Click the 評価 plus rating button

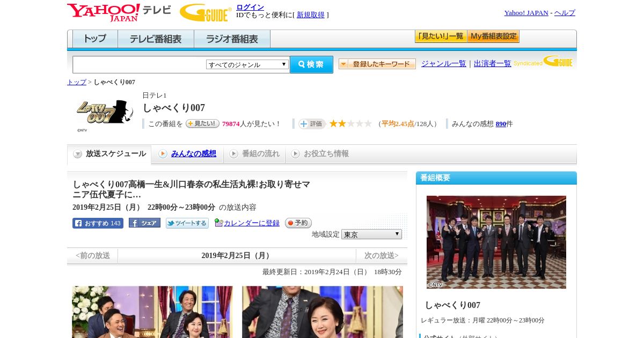[312, 124]
